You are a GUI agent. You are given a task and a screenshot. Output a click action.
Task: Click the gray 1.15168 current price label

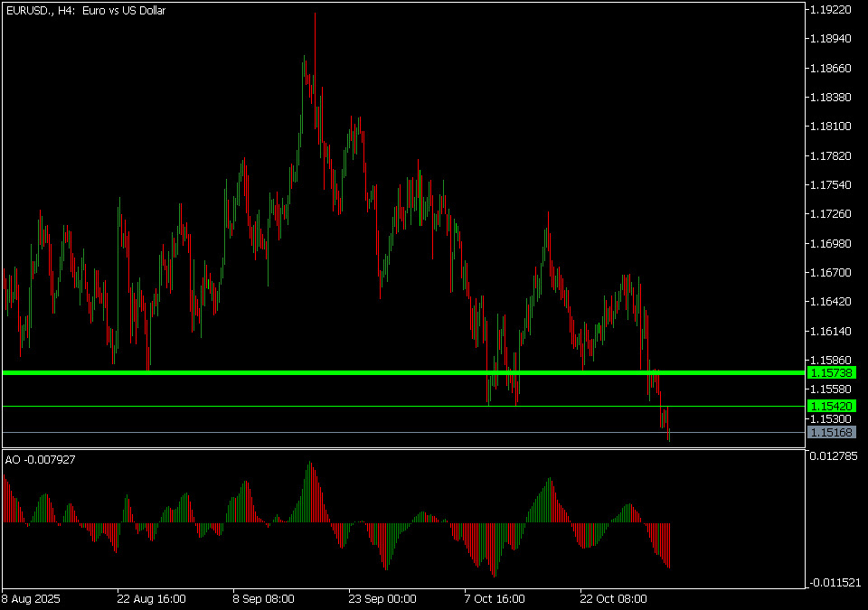click(832, 433)
